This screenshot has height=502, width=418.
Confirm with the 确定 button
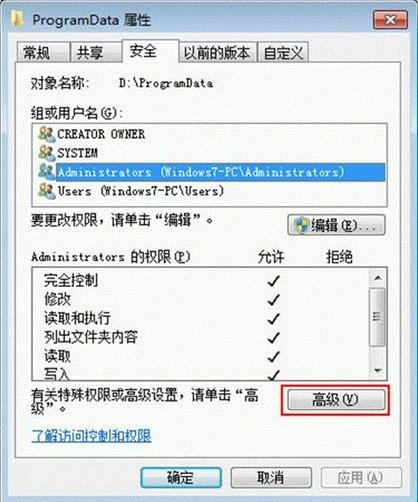181,478
